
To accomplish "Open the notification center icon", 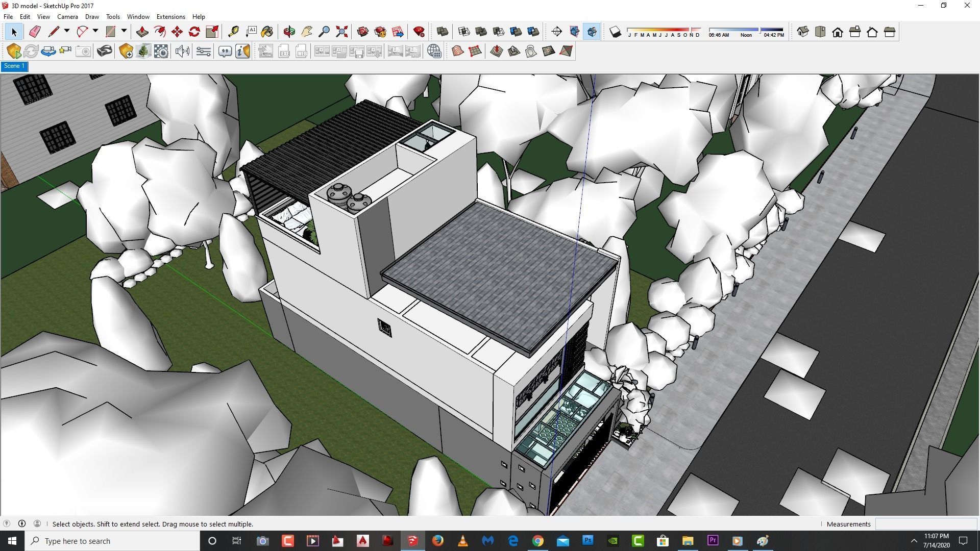I will (964, 541).
